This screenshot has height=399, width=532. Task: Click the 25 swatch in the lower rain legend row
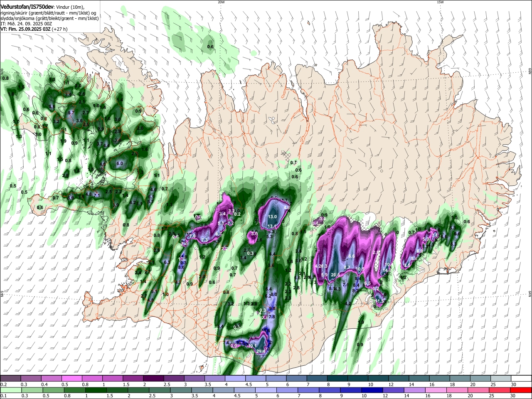[x=500, y=390]
